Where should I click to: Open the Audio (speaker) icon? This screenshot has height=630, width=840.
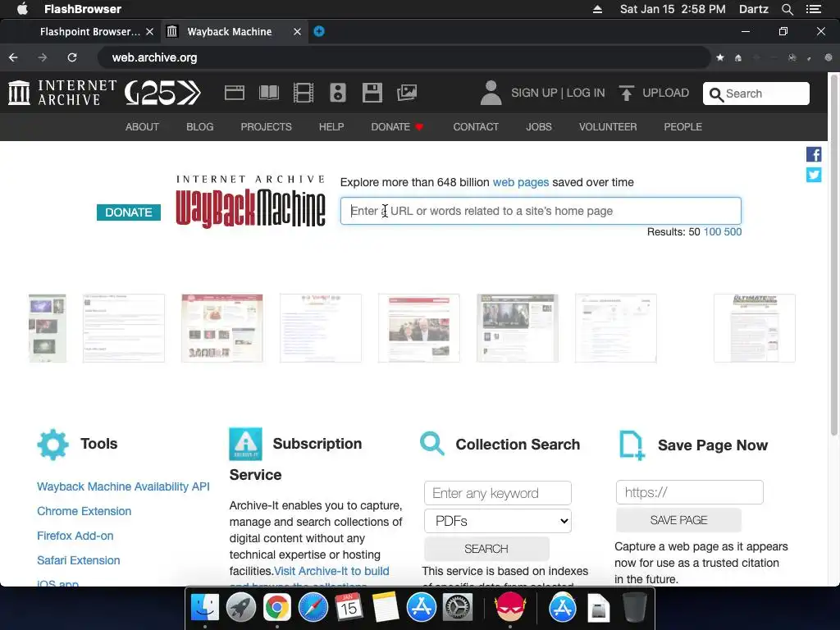point(337,93)
